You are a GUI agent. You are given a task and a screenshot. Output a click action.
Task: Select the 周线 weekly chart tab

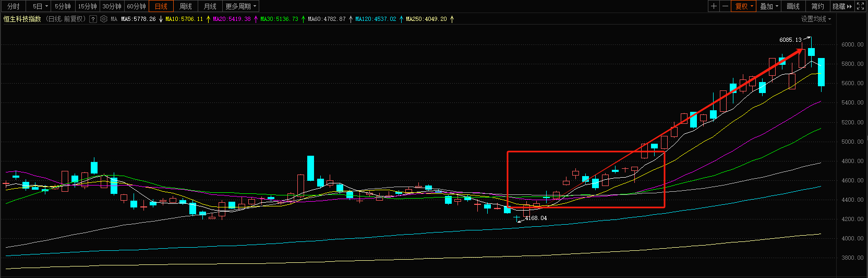point(185,6)
